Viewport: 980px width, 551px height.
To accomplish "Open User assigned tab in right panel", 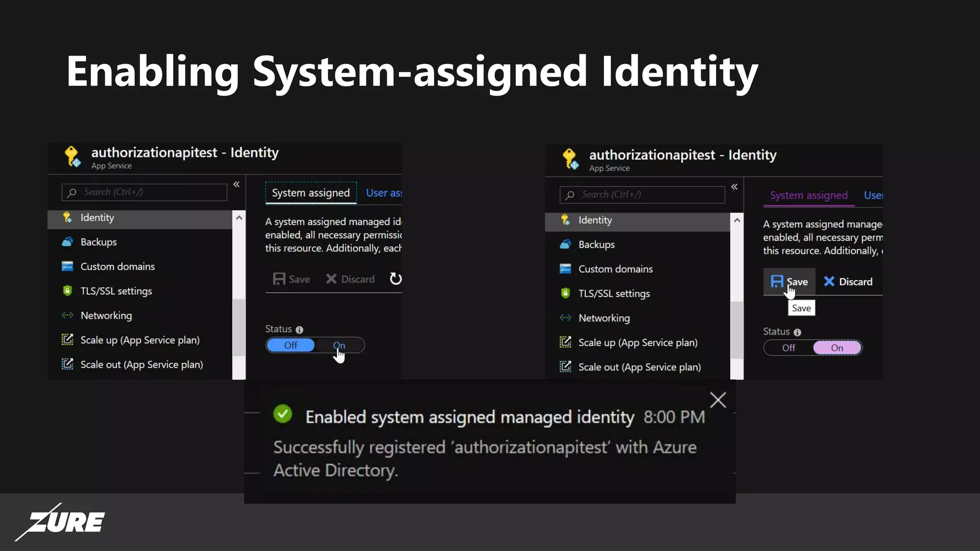I will pyautogui.click(x=873, y=195).
